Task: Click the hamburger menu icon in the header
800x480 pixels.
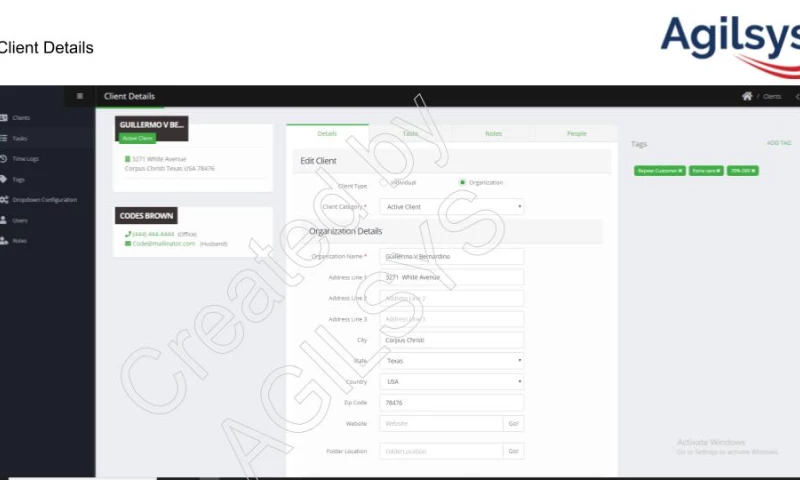Action: (x=80, y=96)
